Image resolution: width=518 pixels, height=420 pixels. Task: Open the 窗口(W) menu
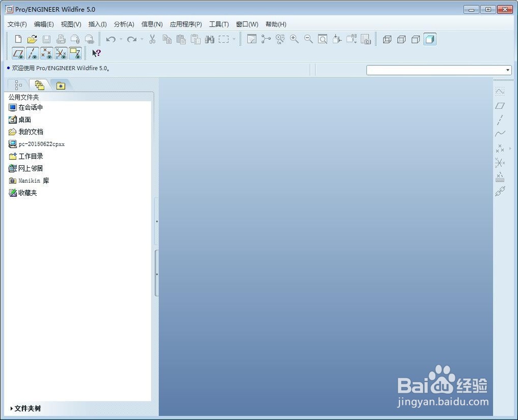click(247, 24)
